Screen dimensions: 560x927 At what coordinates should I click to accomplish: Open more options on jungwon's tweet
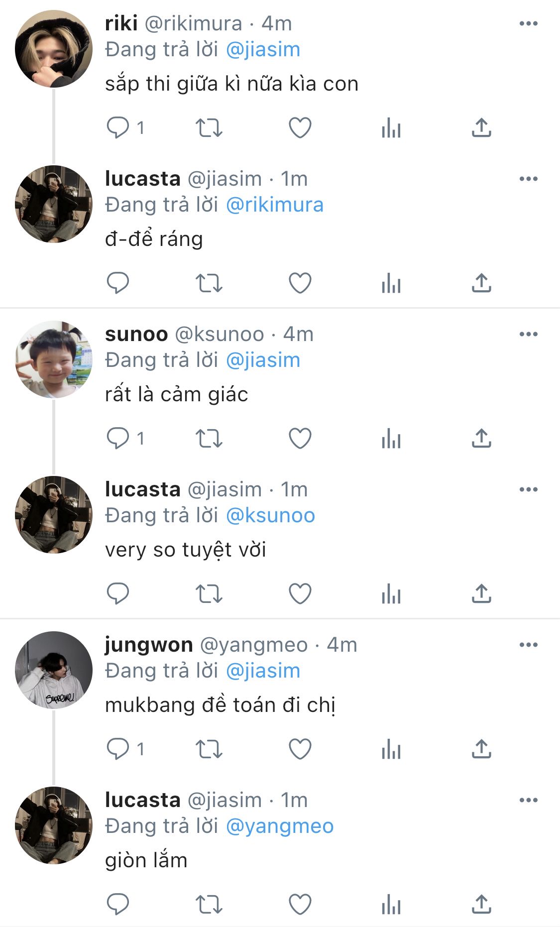[x=528, y=645]
